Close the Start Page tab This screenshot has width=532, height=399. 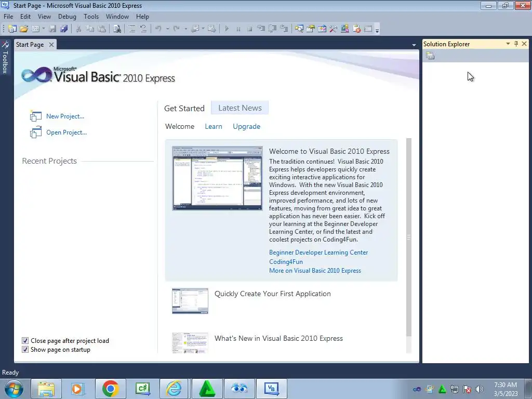tap(51, 45)
